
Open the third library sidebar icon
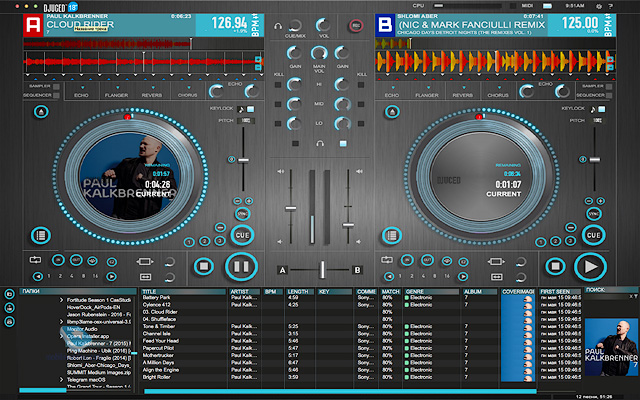(x=9, y=321)
